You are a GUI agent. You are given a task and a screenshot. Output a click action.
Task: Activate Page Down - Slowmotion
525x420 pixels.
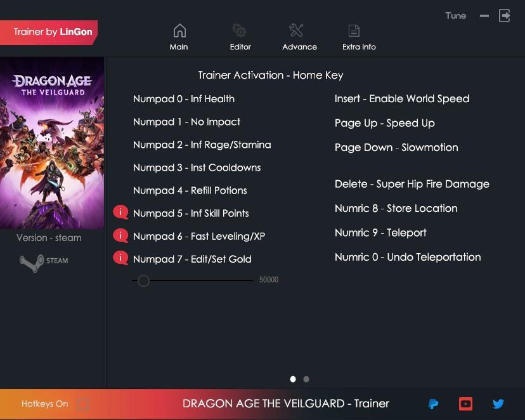tap(396, 148)
